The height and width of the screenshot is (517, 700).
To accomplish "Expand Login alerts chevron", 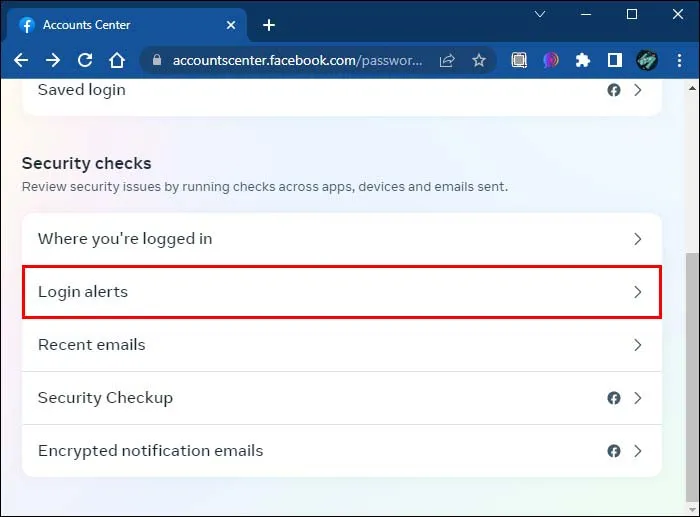I will (638, 292).
